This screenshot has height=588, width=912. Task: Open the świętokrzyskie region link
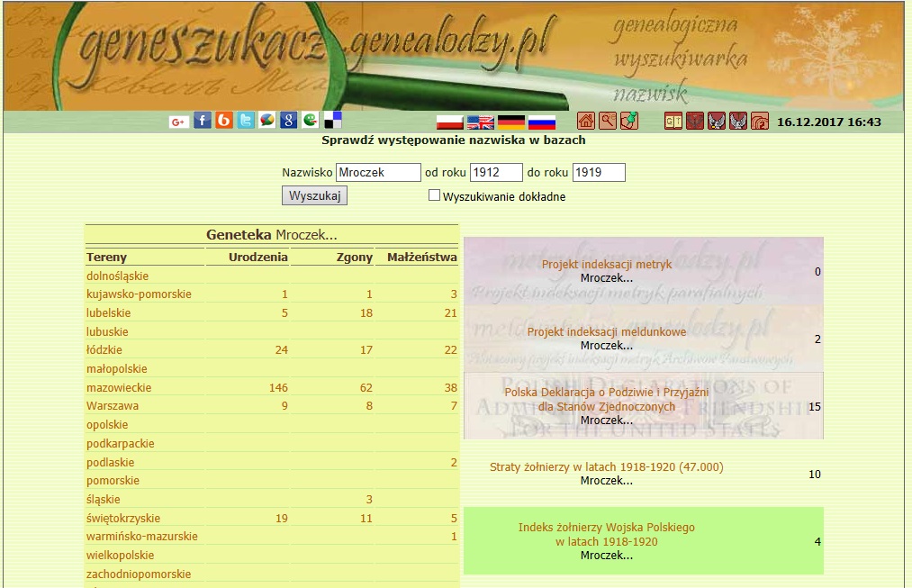point(123,519)
